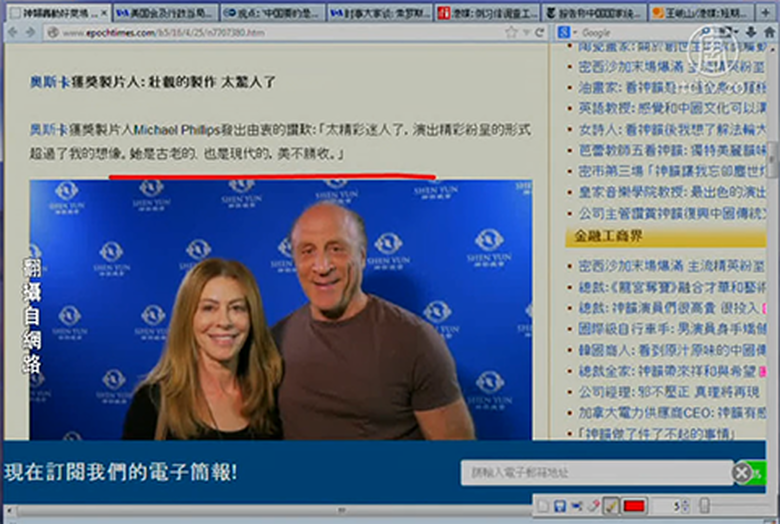Screen dimensions: 780x524
Task: Open the 報告:中國國家統 tab
Action: pyautogui.click(x=590, y=12)
